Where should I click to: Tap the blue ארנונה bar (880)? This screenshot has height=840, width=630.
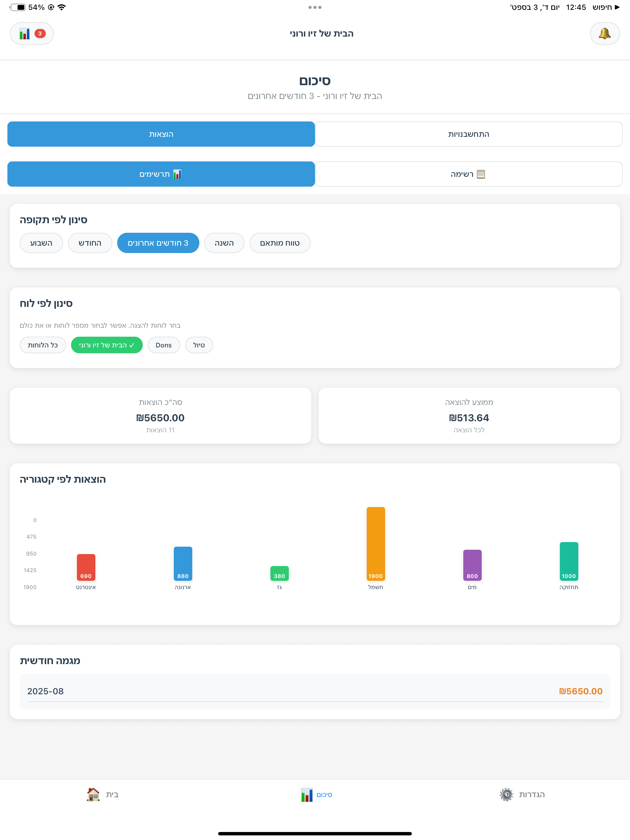point(183,564)
